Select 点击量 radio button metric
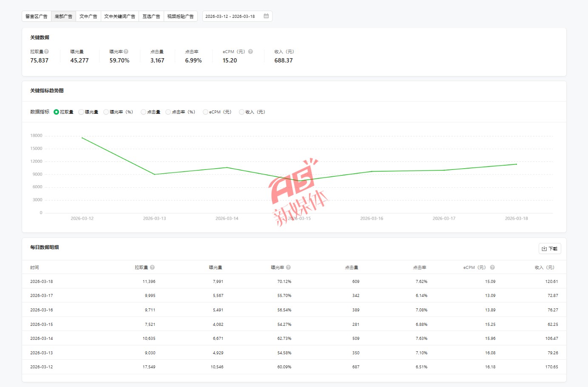The width and height of the screenshot is (588, 387). (x=143, y=112)
